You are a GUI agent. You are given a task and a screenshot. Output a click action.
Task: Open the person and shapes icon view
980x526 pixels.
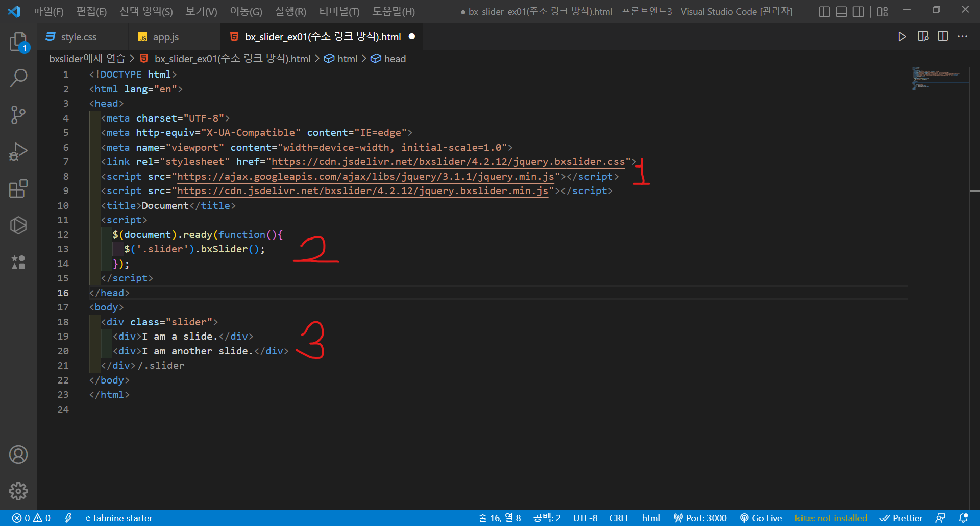18,262
